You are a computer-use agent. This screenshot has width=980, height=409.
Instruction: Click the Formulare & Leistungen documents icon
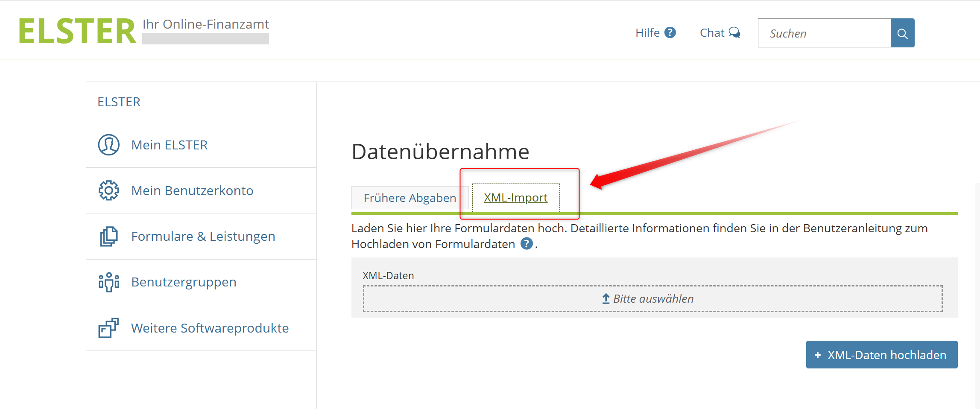(x=109, y=236)
